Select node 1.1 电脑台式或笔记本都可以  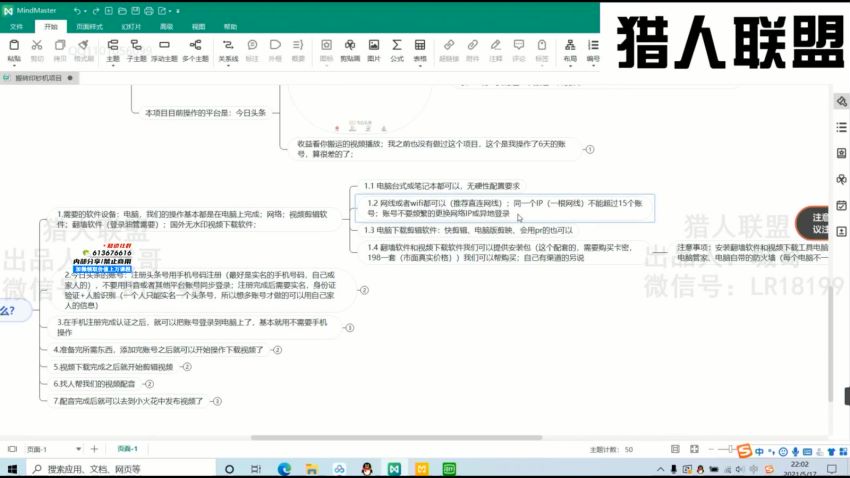(442, 186)
